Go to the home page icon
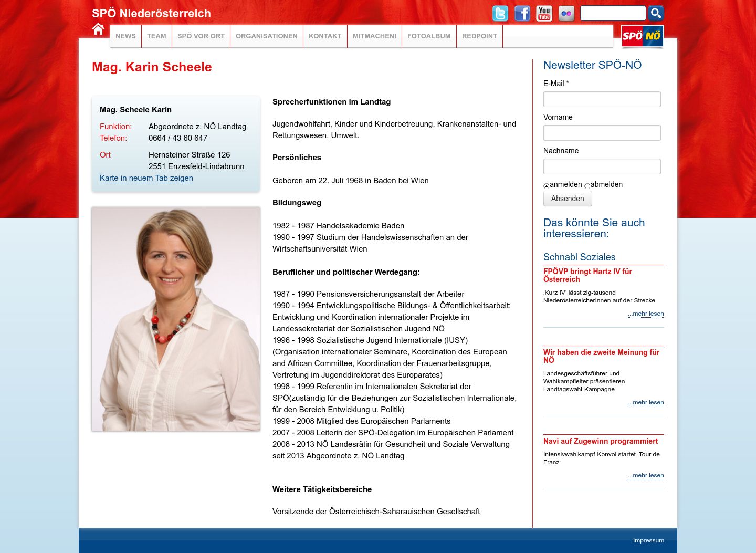This screenshot has height=553, width=756. [98, 29]
